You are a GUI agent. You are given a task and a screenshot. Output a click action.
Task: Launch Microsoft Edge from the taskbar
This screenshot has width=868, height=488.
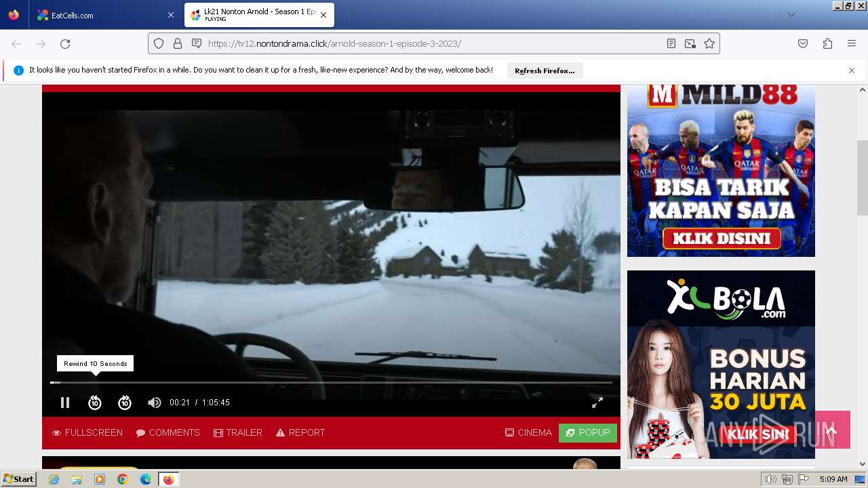coord(145,479)
